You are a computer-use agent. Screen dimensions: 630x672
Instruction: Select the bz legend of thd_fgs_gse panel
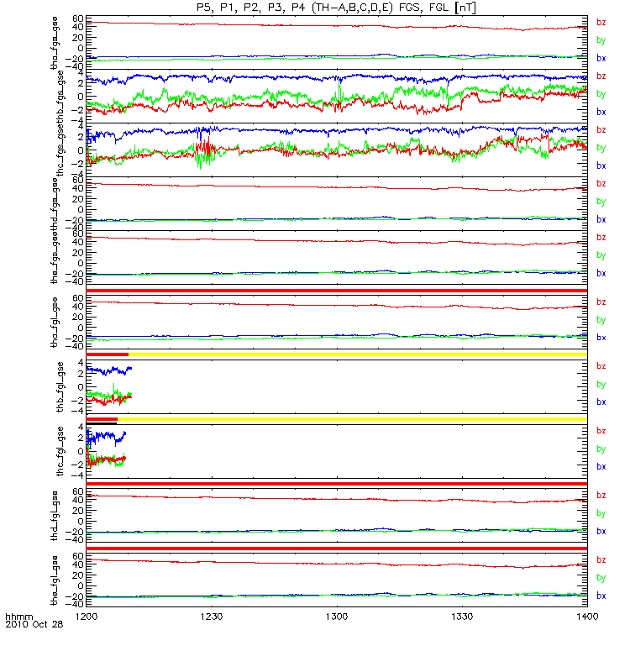(x=601, y=184)
